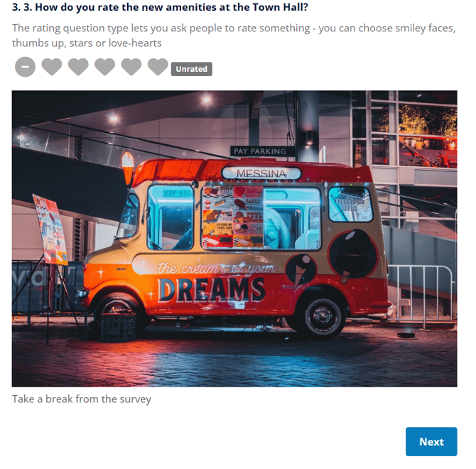
Task: Go to the next survey page
Action: coord(431,441)
